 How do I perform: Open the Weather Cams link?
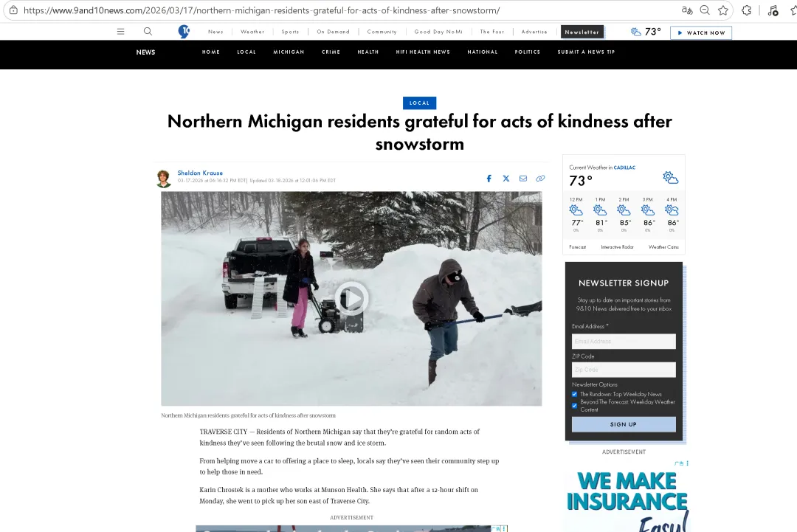(x=663, y=247)
